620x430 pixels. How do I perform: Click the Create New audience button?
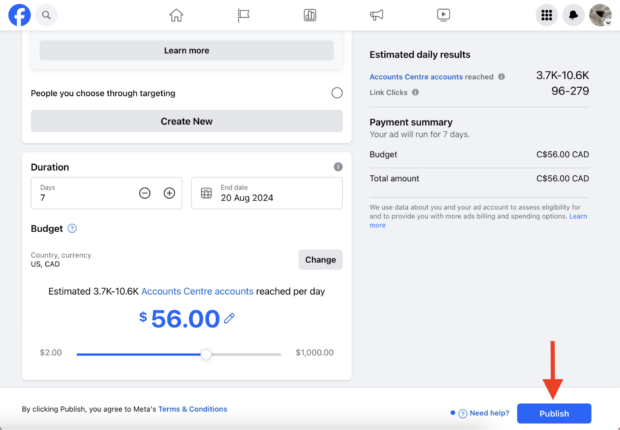(187, 121)
